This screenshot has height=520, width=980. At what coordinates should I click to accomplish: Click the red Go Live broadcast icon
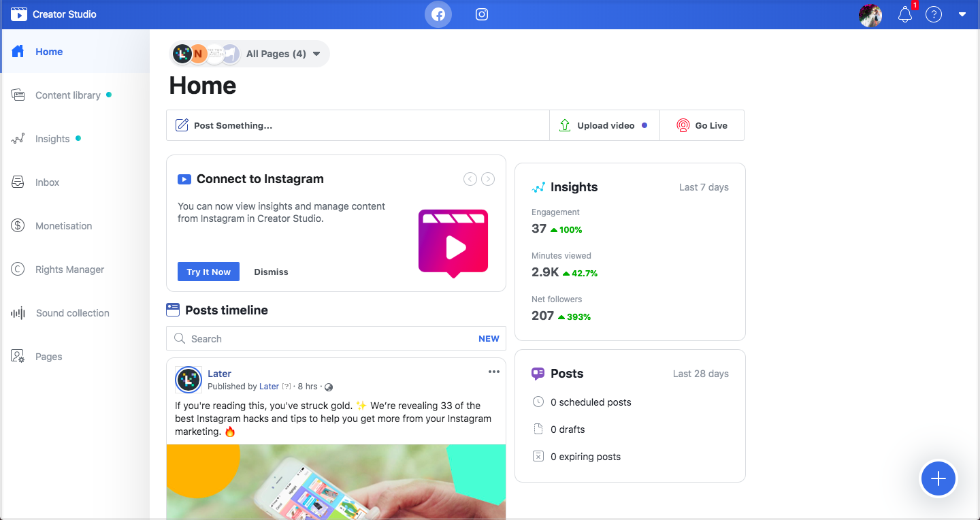(683, 125)
